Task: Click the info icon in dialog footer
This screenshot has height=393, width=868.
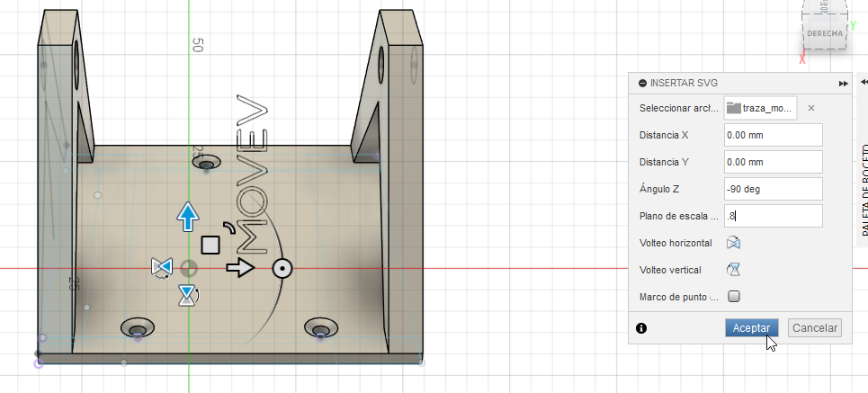Action: point(641,328)
